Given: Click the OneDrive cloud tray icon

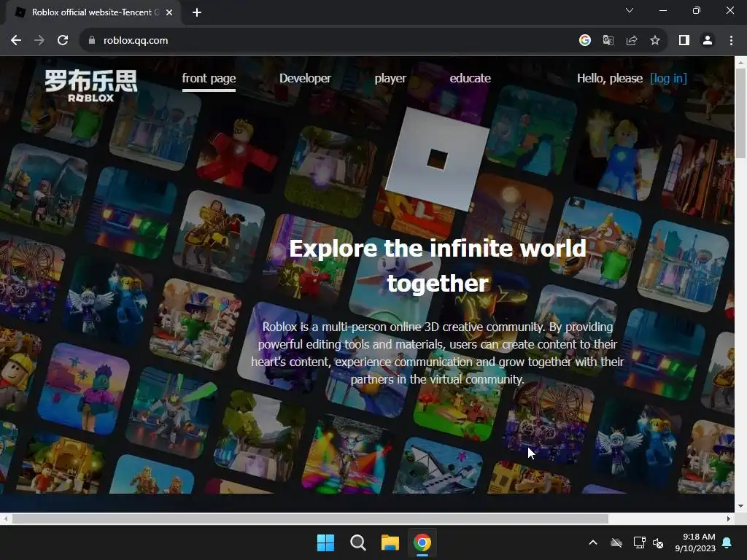Looking at the screenshot, I should [x=616, y=542].
